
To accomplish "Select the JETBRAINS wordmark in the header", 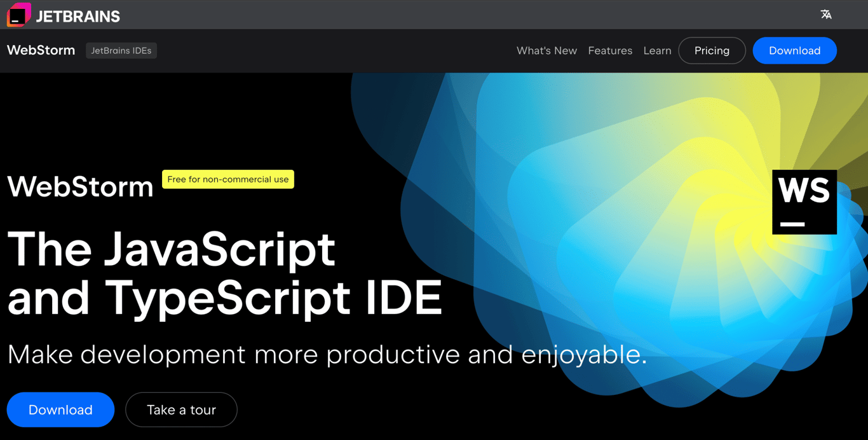I will (x=76, y=15).
